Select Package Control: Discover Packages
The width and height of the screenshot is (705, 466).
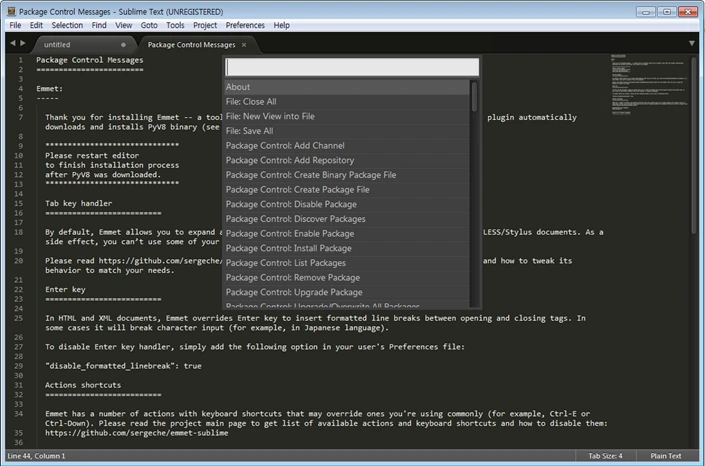(x=347, y=219)
